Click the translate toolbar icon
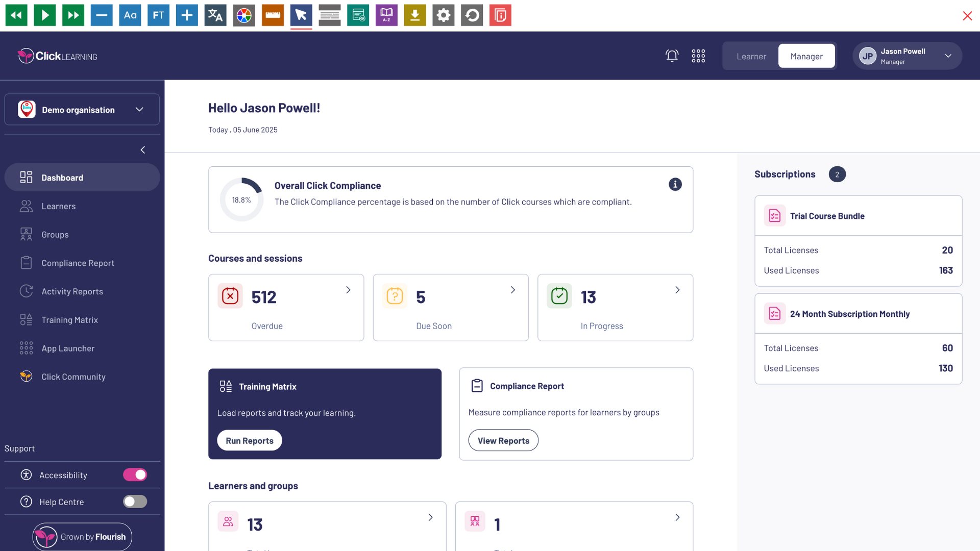This screenshot has height=551, width=980. (215, 15)
